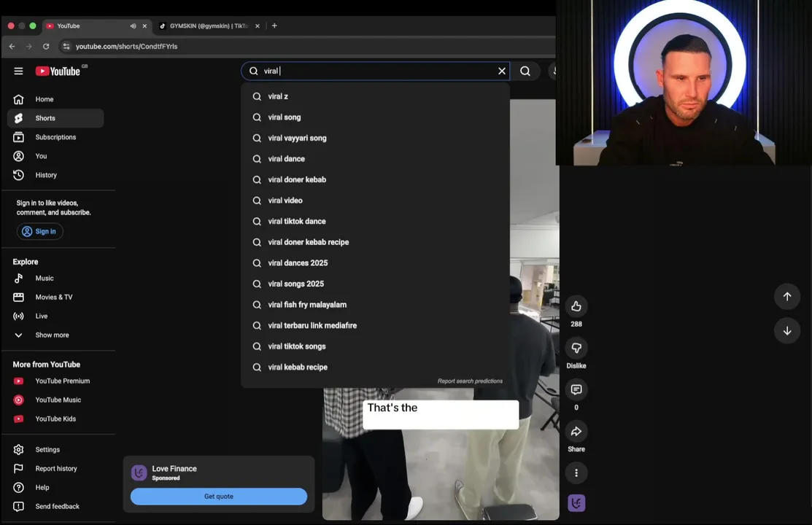Open YouTube Music
812x525 pixels.
click(55, 400)
